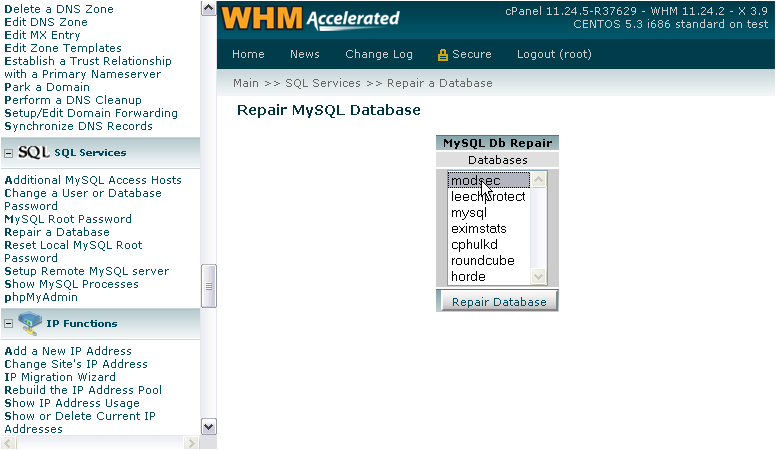Click database list scroll up arrow
Screen dimensions: 776x450
(x=538, y=179)
